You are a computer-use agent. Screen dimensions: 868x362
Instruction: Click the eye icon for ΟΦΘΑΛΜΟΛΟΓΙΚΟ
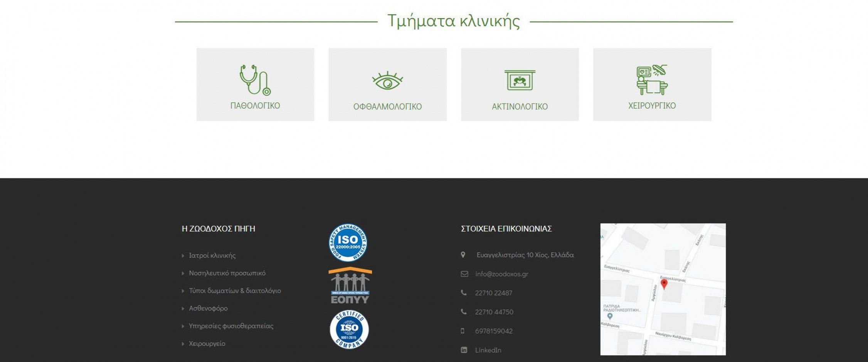(387, 81)
